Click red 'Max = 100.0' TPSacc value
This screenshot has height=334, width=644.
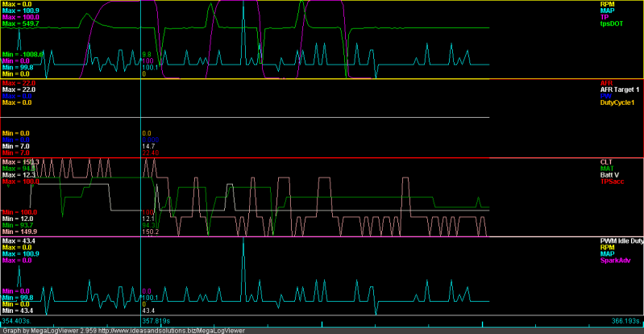20,182
